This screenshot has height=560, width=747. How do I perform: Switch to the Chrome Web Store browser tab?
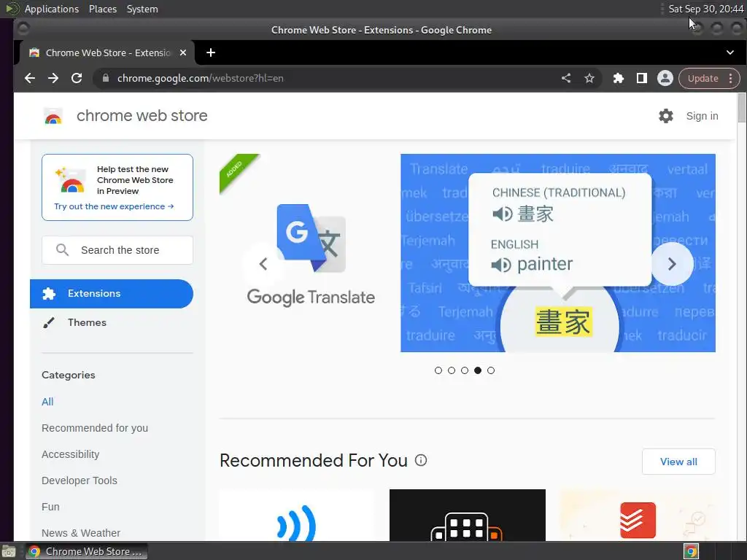click(107, 52)
